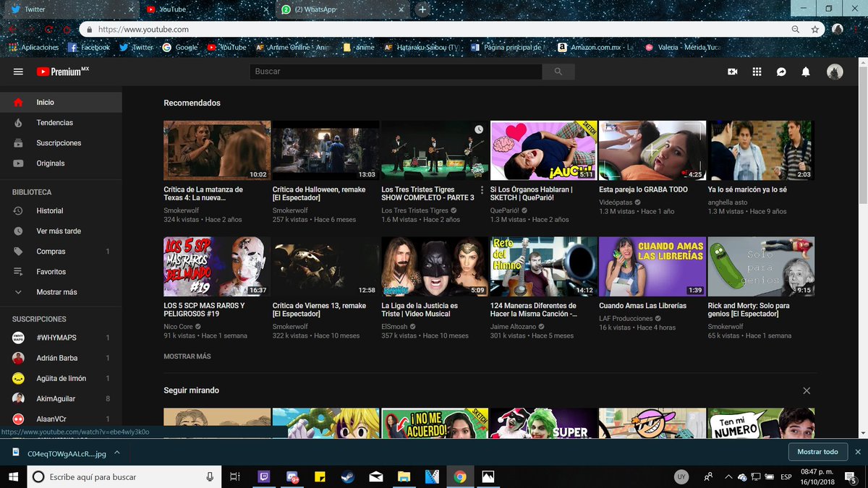Open AkimAguilar subscription channel
This screenshot has width=868, height=488.
pos(61,398)
